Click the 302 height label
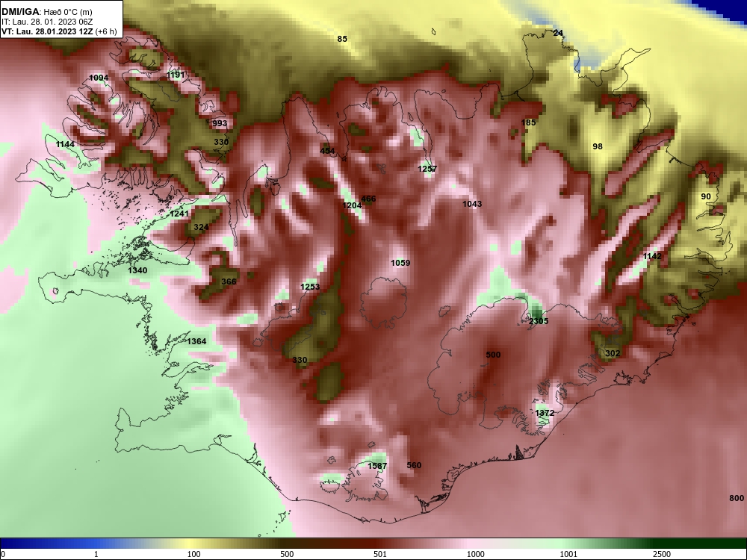 (613, 353)
